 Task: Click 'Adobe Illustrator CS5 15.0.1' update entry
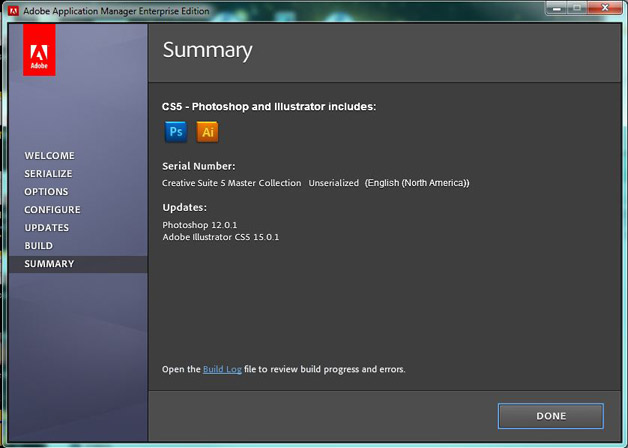click(x=221, y=237)
